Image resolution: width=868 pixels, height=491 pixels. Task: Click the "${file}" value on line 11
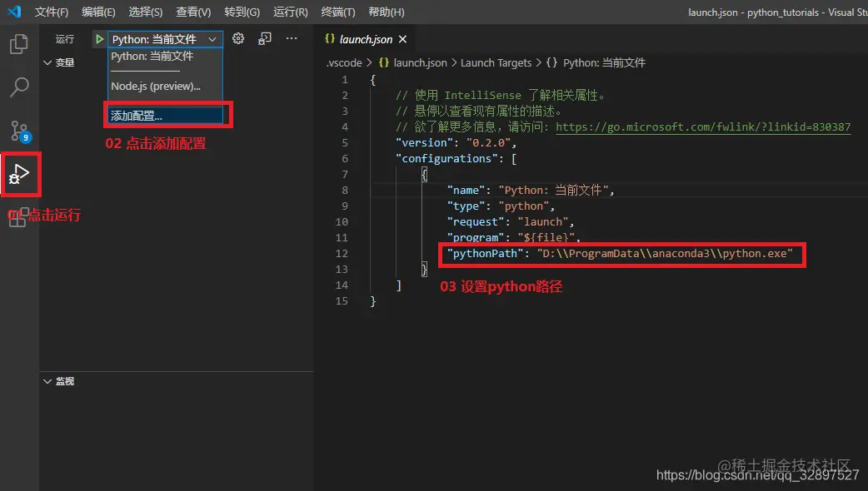tap(546, 238)
